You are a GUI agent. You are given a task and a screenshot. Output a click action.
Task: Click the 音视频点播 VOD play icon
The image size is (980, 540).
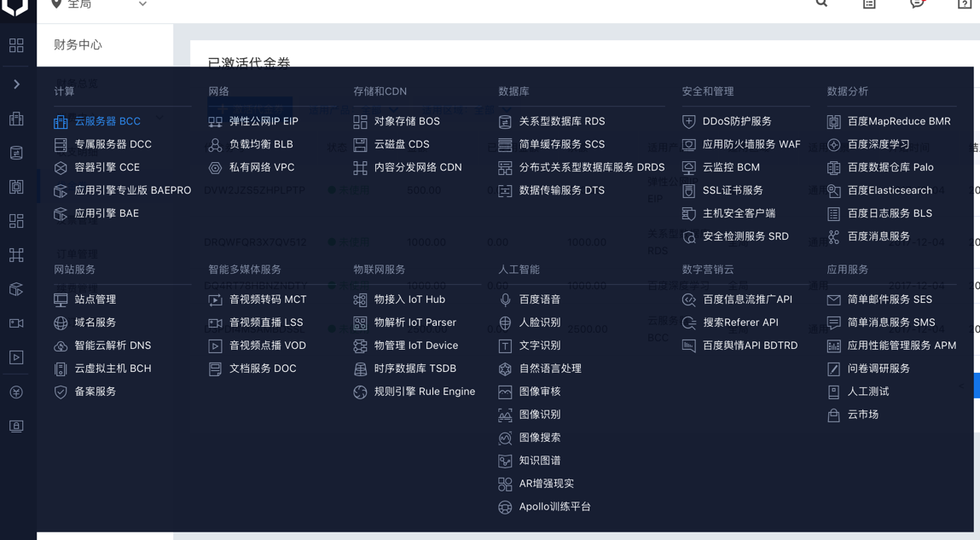(215, 346)
